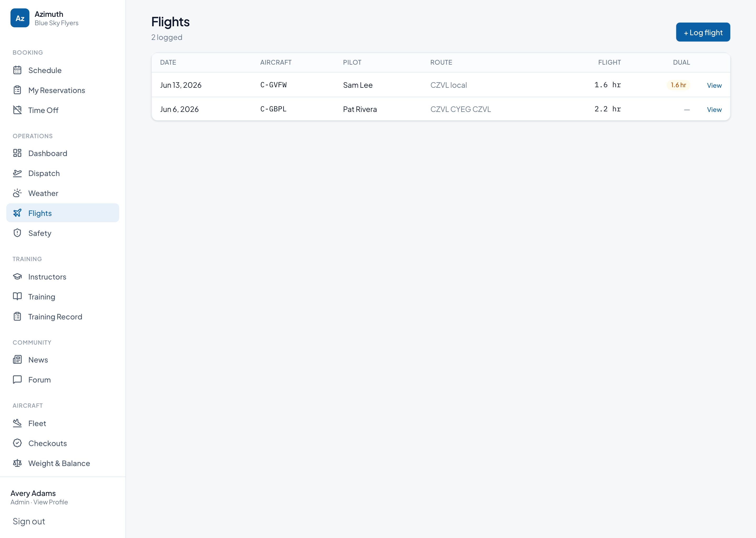Click pilot name Pat Rivera
This screenshot has width=756, height=538.
pos(360,109)
